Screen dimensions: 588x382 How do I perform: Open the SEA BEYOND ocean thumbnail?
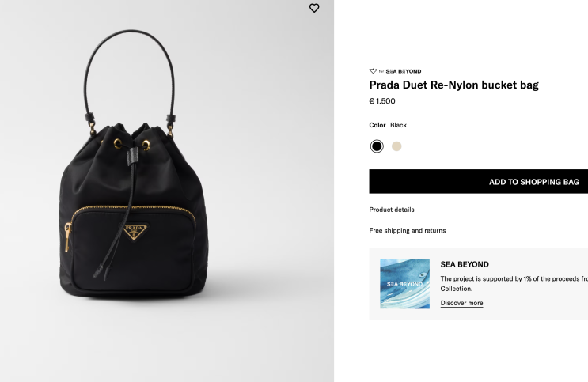[x=404, y=284]
